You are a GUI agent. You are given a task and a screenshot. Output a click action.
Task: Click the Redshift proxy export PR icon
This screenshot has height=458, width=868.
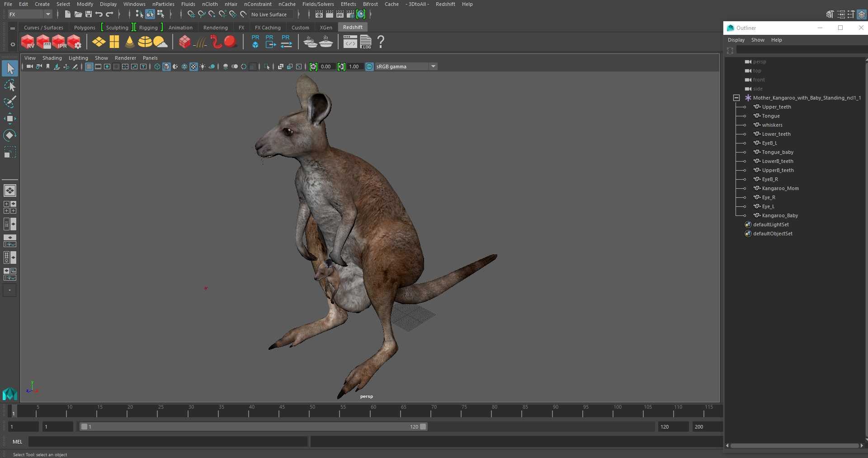click(270, 42)
